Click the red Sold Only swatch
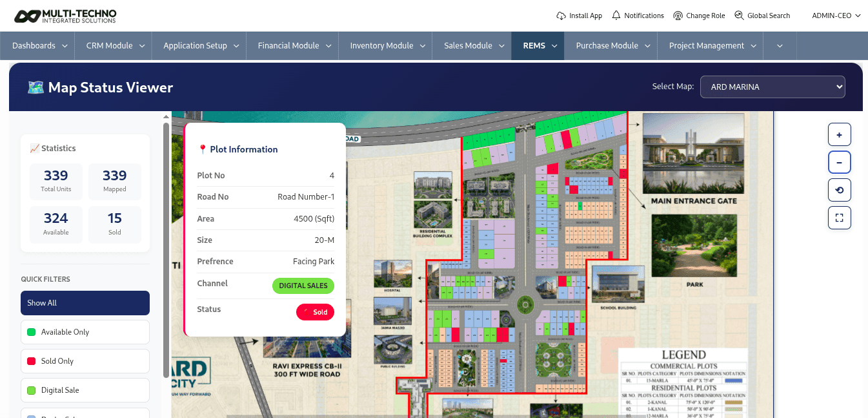Image resolution: width=868 pixels, height=418 pixels. (x=31, y=361)
